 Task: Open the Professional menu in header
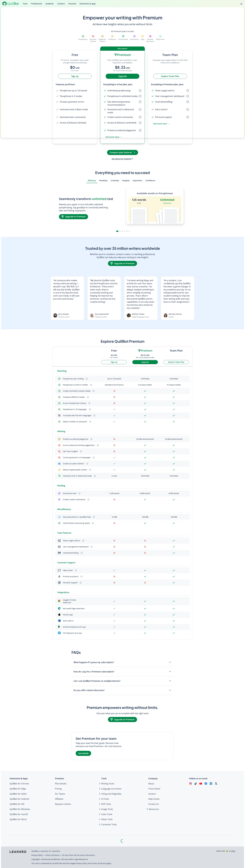click(36, 4)
